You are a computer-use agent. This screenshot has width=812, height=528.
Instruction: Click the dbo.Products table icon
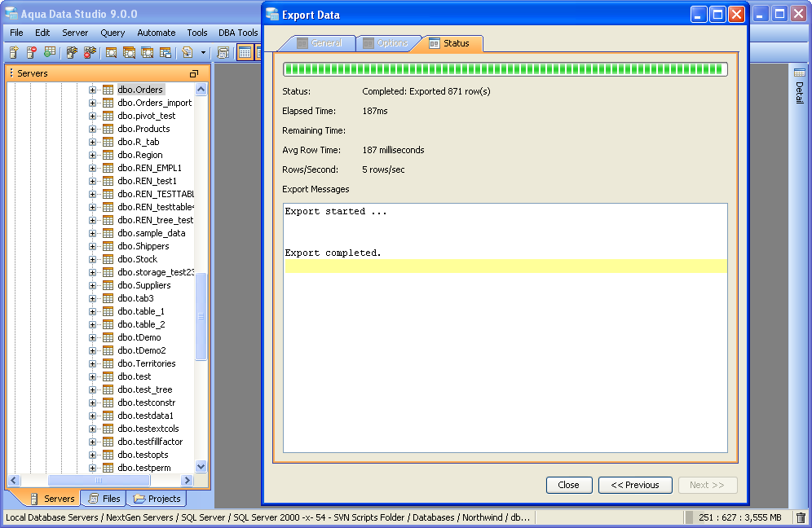point(108,129)
